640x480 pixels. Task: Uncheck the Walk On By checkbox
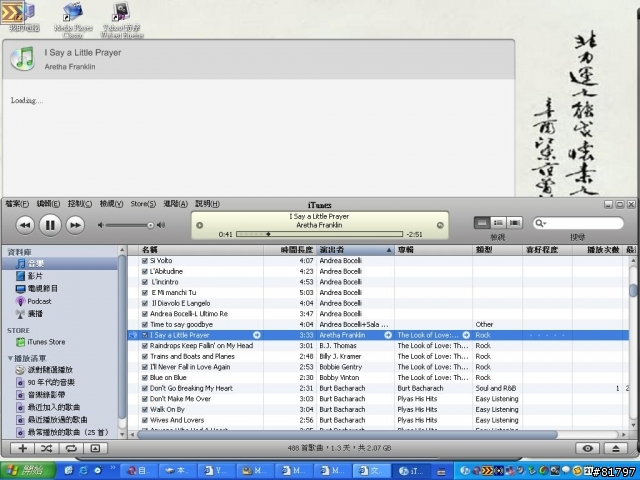coord(144,409)
